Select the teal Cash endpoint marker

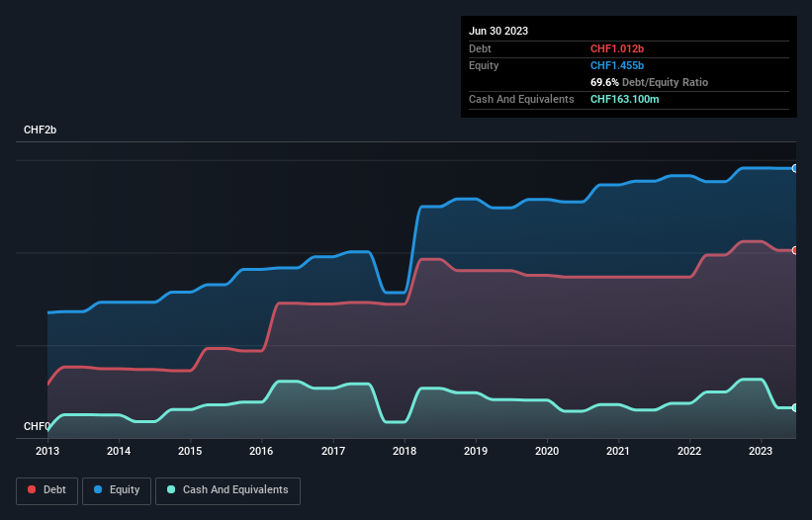794,407
